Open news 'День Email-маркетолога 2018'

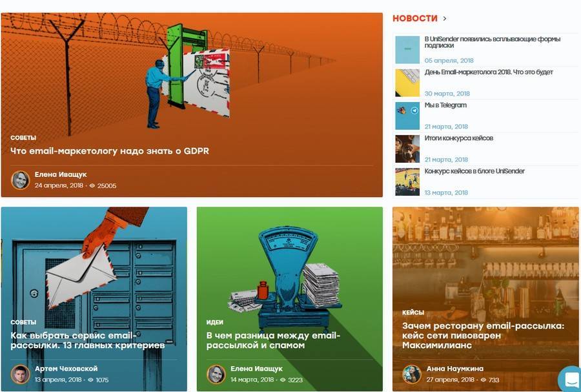click(489, 72)
